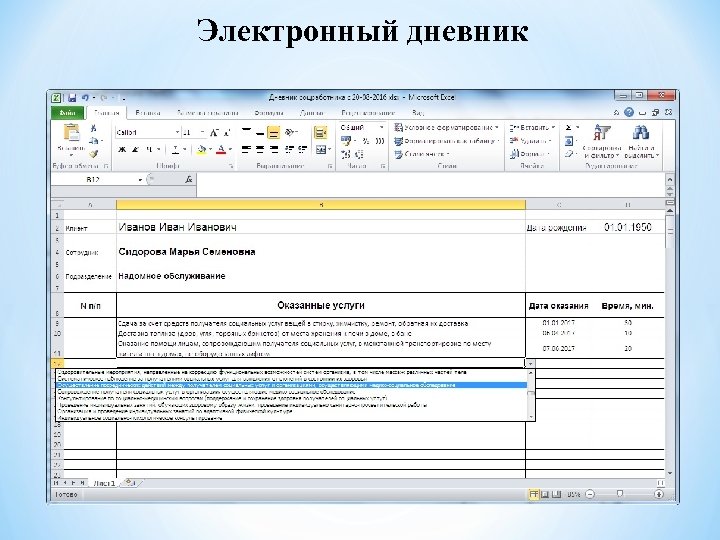
Task: Open Excel Help question mark
Action: (x=629, y=112)
